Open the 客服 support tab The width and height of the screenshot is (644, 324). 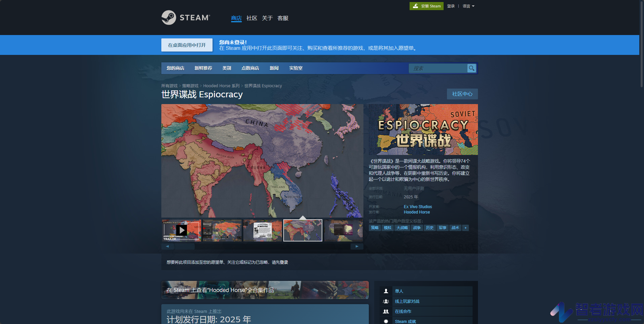283,18
